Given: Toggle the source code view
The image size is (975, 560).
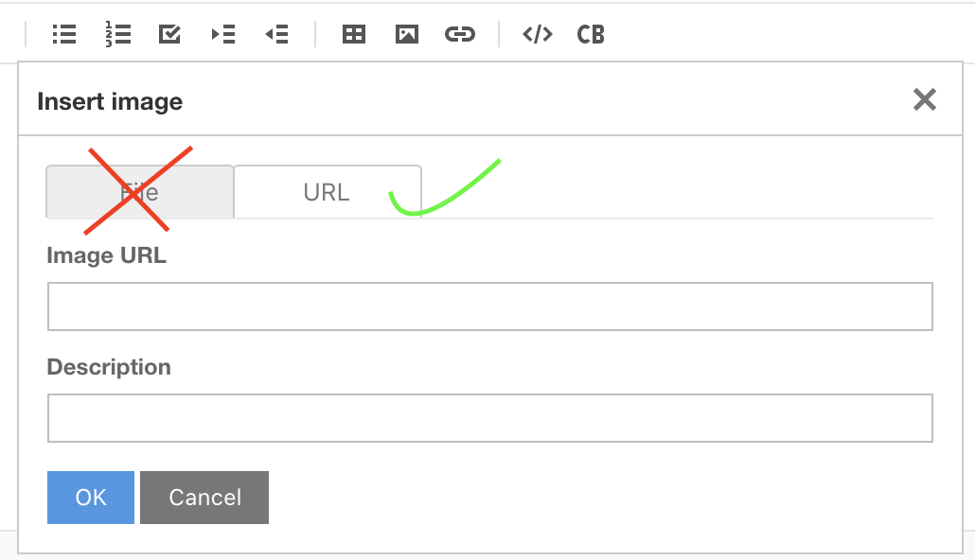Looking at the screenshot, I should click(x=537, y=34).
